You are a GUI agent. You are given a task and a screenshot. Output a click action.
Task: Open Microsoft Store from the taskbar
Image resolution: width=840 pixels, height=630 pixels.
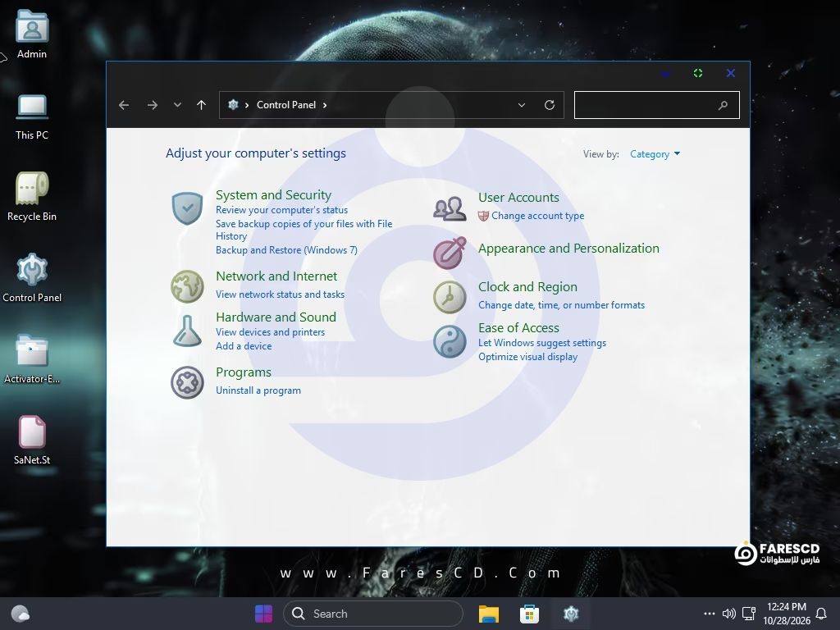tap(529, 614)
